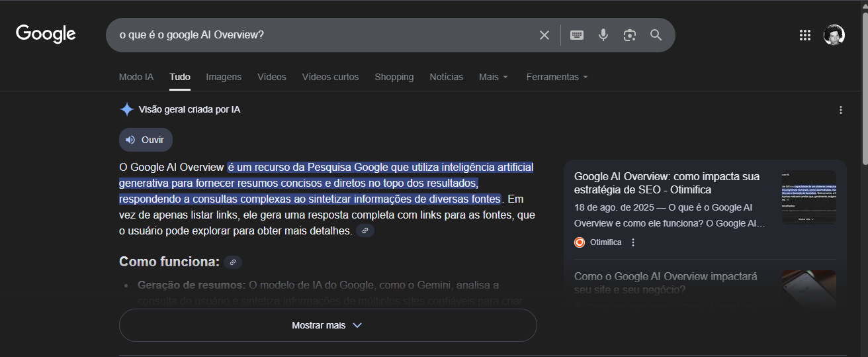This screenshot has width=868, height=357.
Task: Open second source card thumbnail
Action: (809, 289)
